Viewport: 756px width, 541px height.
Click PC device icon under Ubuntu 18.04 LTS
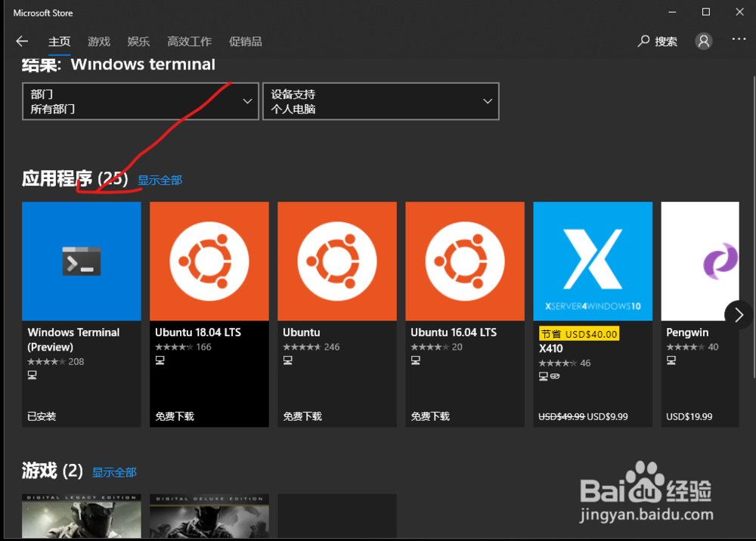click(160, 360)
